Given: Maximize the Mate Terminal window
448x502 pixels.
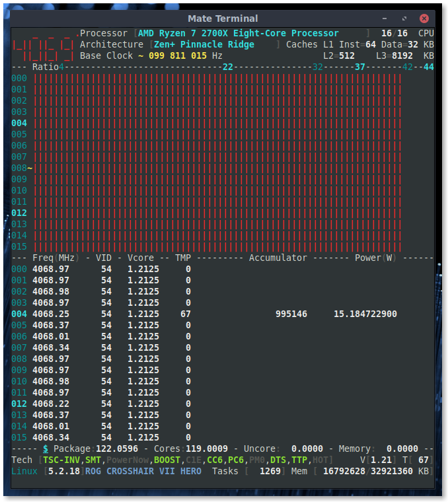Looking at the screenshot, I should pyautogui.click(x=404, y=18).
